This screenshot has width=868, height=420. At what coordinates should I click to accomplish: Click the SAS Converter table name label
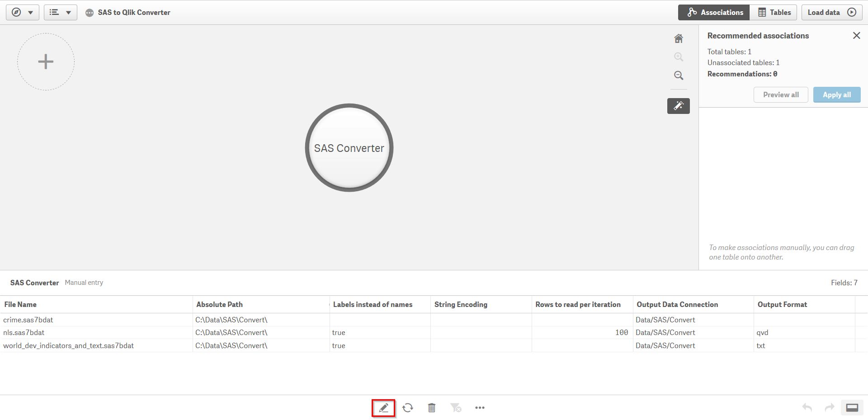click(x=34, y=283)
